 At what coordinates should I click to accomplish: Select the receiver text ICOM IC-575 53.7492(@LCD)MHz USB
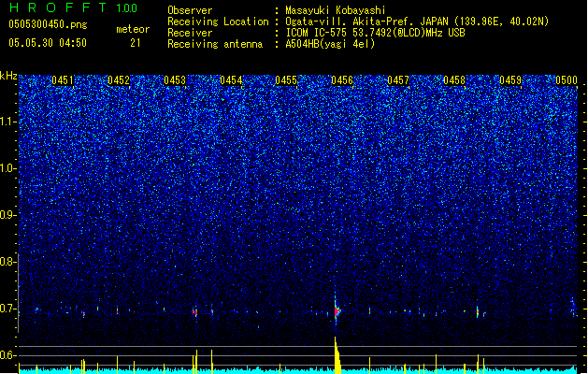point(375,33)
